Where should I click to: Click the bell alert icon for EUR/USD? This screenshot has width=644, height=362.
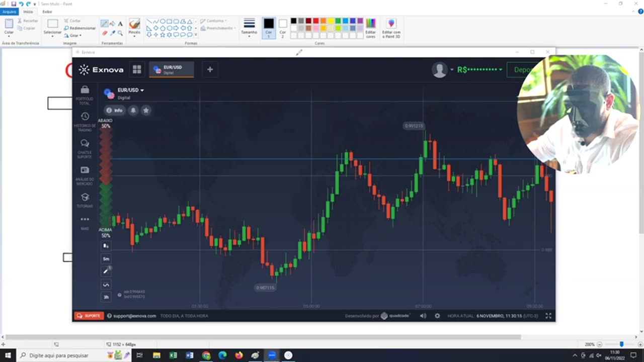coord(133,110)
